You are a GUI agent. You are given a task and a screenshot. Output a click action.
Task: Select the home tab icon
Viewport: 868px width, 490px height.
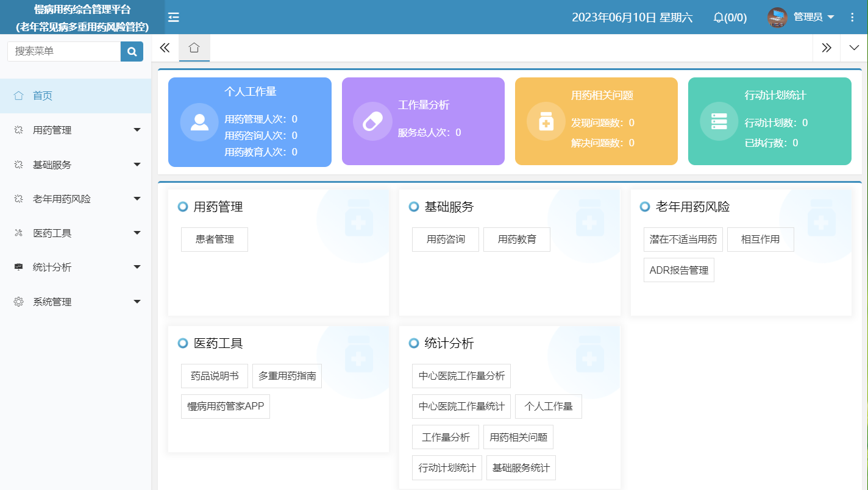click(194, 48)
